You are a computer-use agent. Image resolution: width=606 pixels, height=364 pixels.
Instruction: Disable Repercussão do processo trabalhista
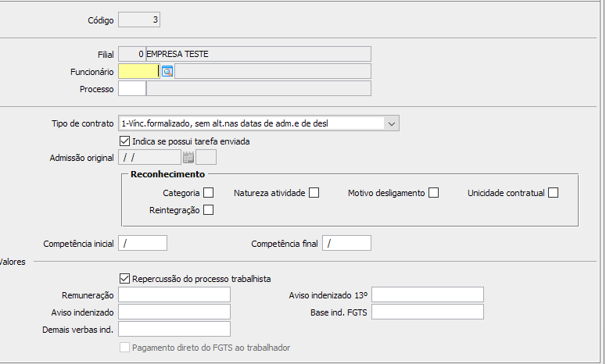tap(124, 278)
